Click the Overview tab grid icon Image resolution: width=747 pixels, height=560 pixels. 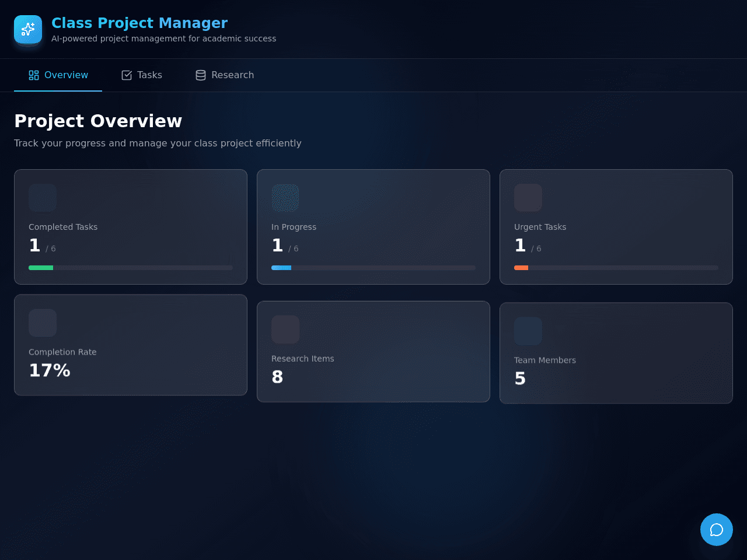click(34, 75)
